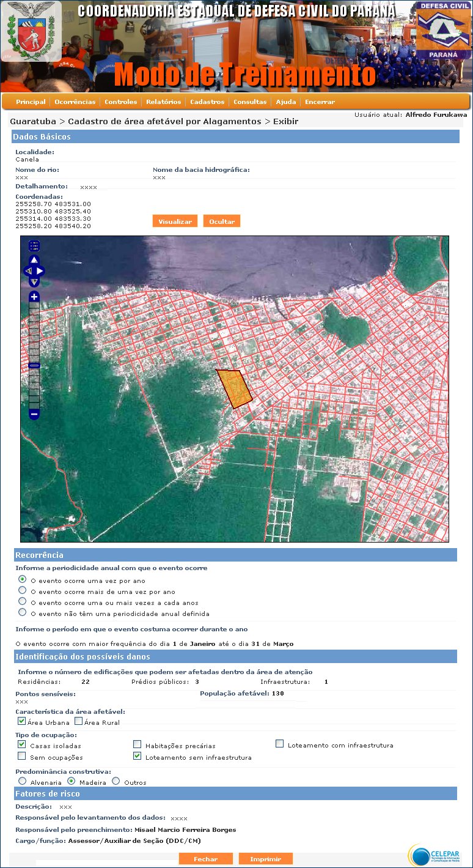The height and width of the screenshot is (868, 473).
Task: Select 'O evento ocorre mais de uma vez por ano'
Action: point(23,590)
